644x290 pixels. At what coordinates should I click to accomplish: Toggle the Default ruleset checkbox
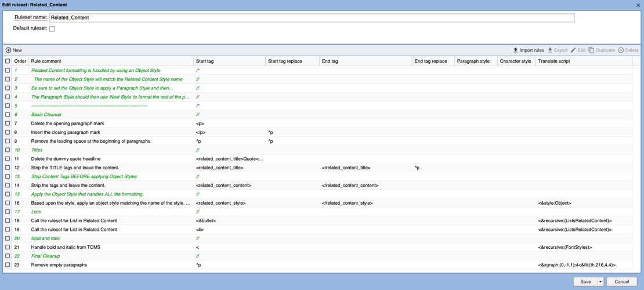point(52,29)
